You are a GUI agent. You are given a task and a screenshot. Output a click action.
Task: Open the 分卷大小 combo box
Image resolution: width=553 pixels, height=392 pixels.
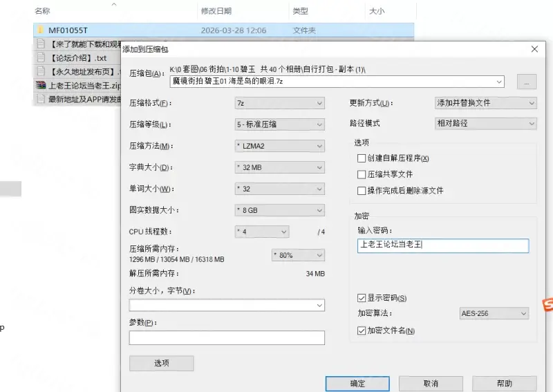pyautogui.click(x=227, y=305)
